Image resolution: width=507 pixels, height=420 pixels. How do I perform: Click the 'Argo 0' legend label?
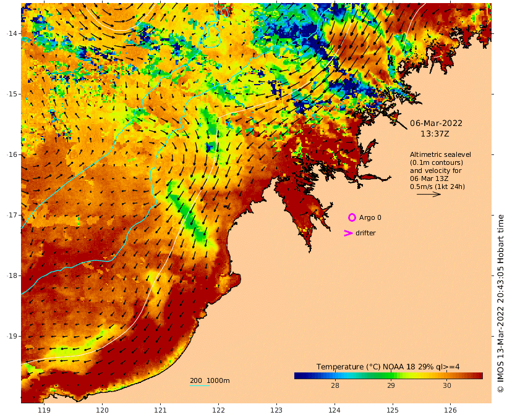click(x=370, y=218)
